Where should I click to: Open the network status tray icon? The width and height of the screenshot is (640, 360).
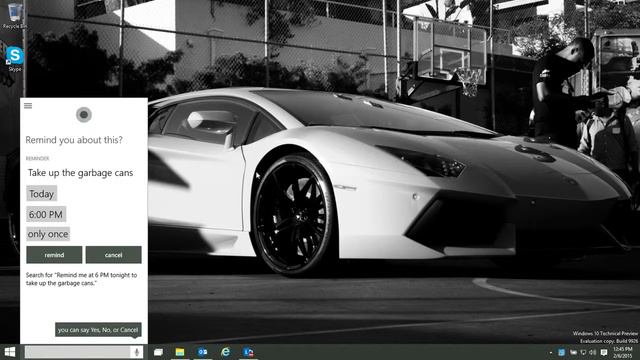(x=584, y=352)
